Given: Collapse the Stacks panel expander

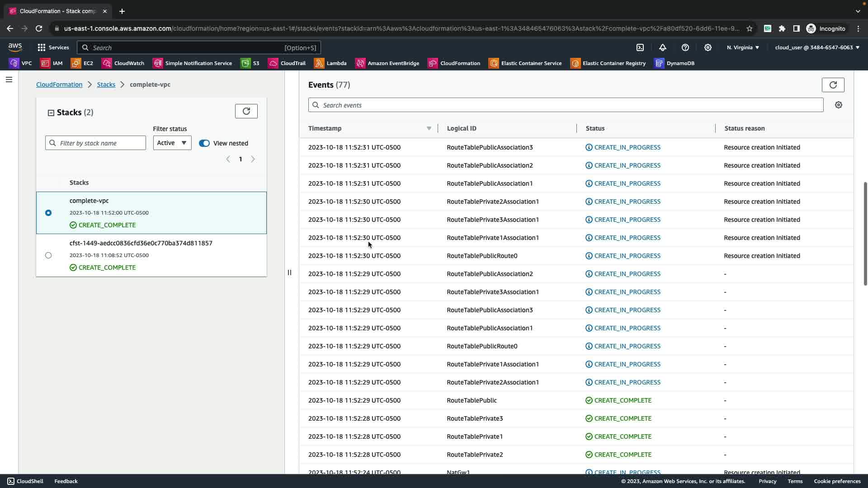Looking at the screenshot, I should [51, 113].
